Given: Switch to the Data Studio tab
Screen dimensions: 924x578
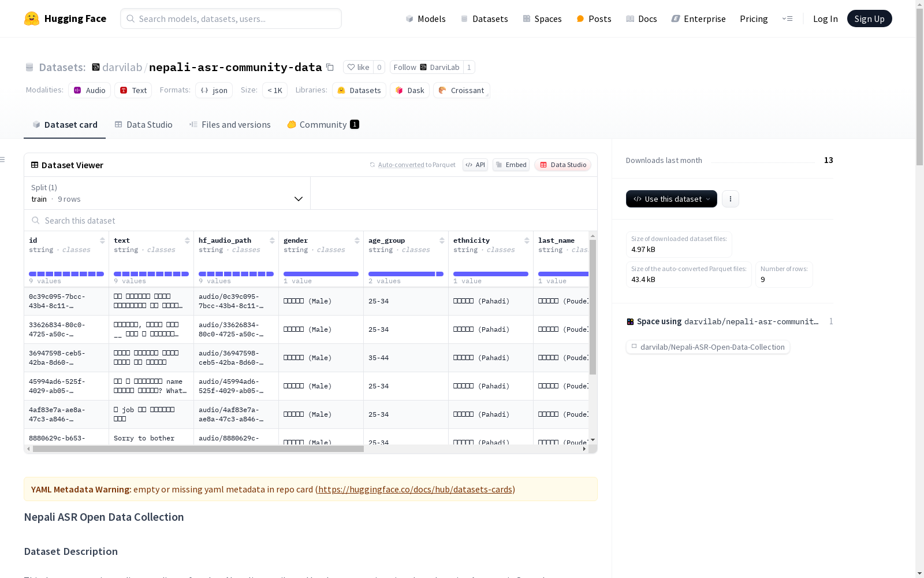Looking at the screenshot, I should point(143,124).
